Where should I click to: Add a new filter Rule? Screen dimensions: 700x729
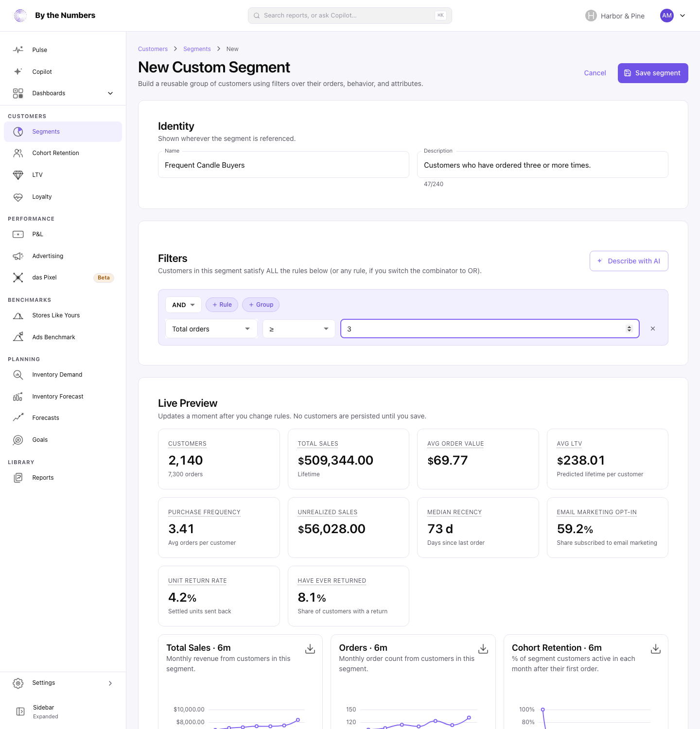click(x=222, y=305)
